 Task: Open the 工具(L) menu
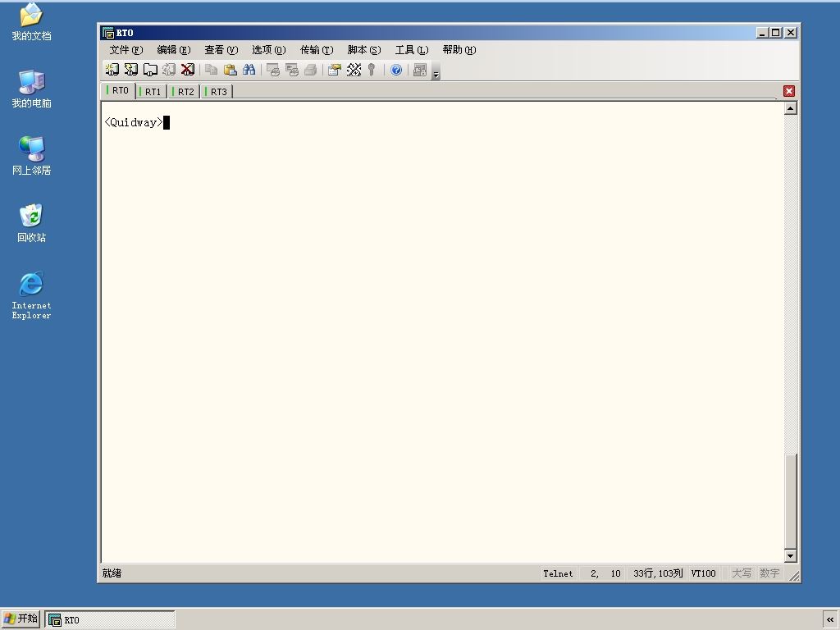[412, 50]
